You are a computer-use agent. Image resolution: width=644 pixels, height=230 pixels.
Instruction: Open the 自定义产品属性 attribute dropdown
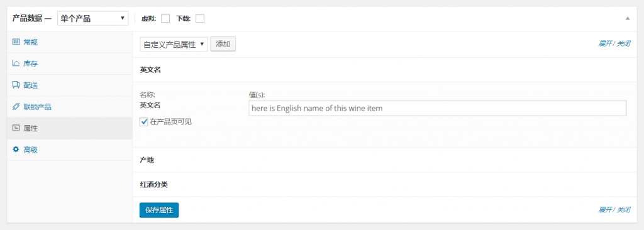point(174,45)
